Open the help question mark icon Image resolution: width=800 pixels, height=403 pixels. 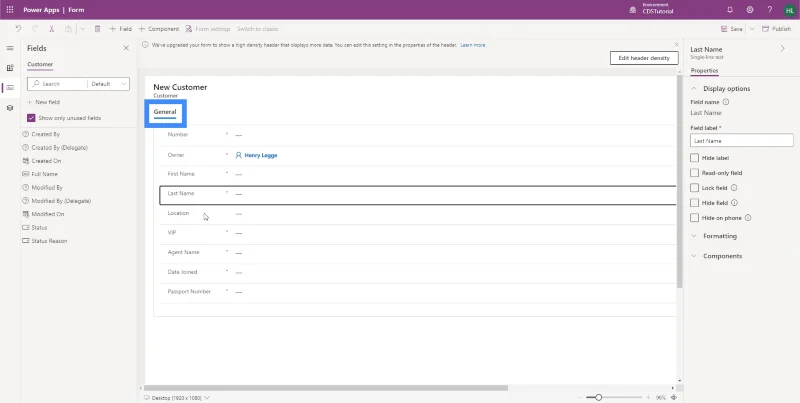(770, 10)
